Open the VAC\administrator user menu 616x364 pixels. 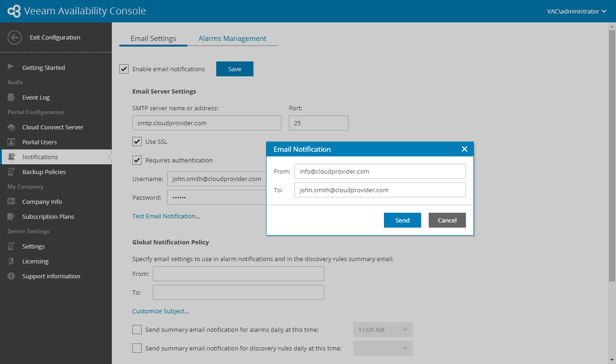click(x=576, y=11)
